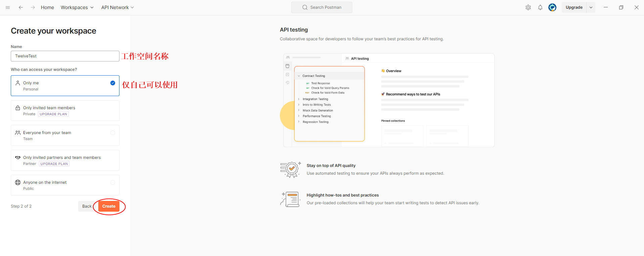644x256 pixels.
Task: Go forward with the right arrow
Action: pyautogui.click(x=33, y=7)
